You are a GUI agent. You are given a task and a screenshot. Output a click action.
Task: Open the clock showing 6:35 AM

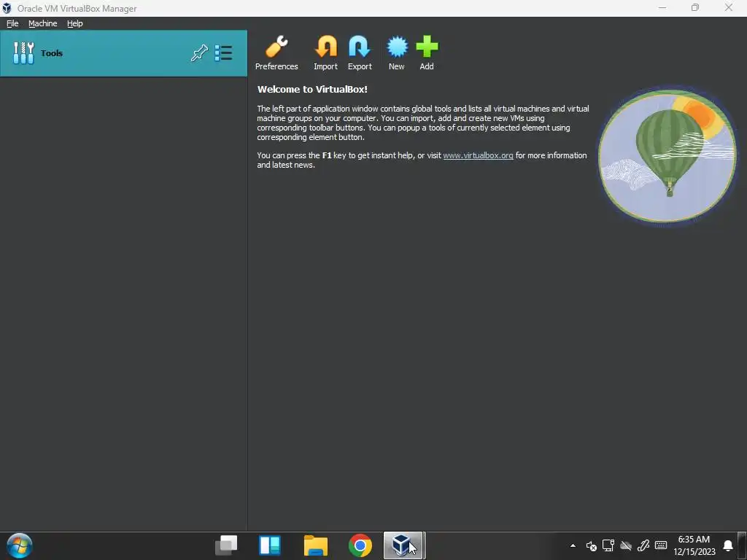tap(694, 545)
